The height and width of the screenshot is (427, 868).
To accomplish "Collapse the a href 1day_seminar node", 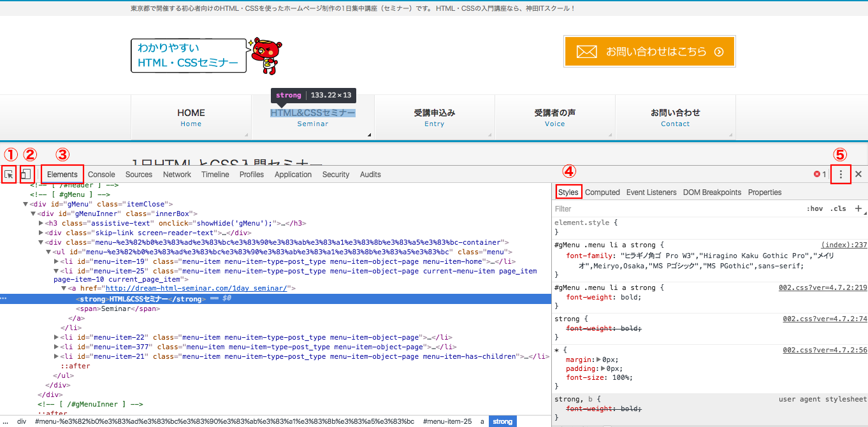I will pyautogui.click(x=64, y=288).
